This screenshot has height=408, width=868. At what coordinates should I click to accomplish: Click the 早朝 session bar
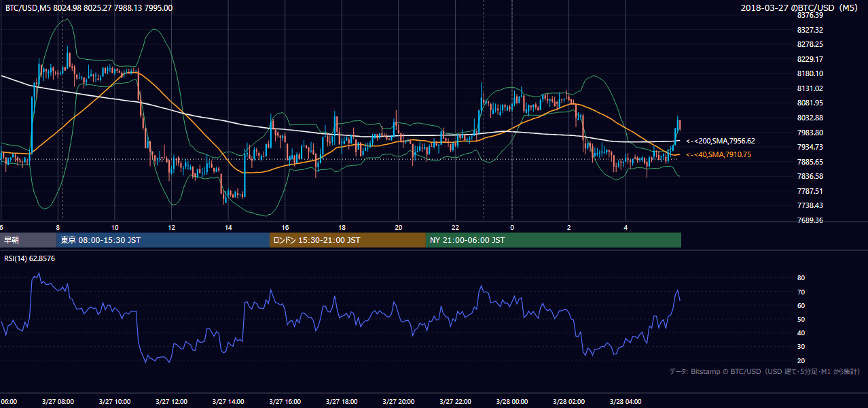[x=28, y=240]
